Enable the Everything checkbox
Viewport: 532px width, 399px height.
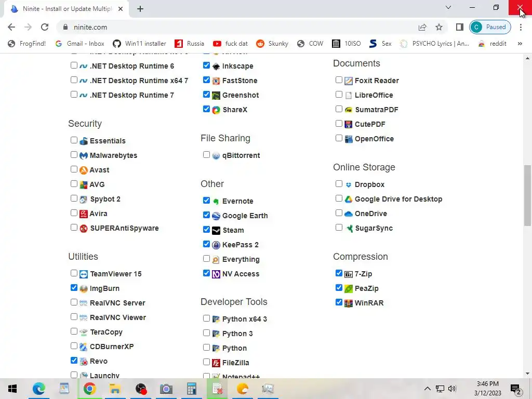(206, 259)
